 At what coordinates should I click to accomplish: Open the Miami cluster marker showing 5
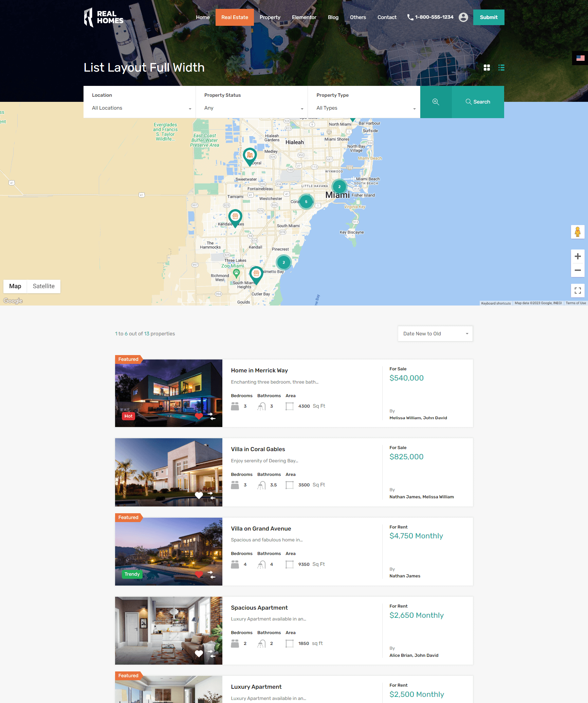pyautogui.click(x=306, y=202)
